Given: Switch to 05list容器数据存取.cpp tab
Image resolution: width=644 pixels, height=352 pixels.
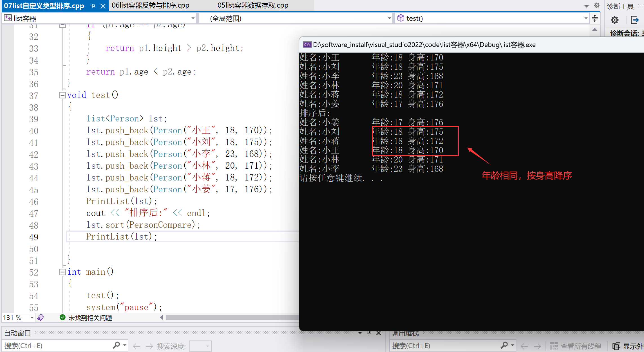Looking at the screenshot, I should click(253, 5).
